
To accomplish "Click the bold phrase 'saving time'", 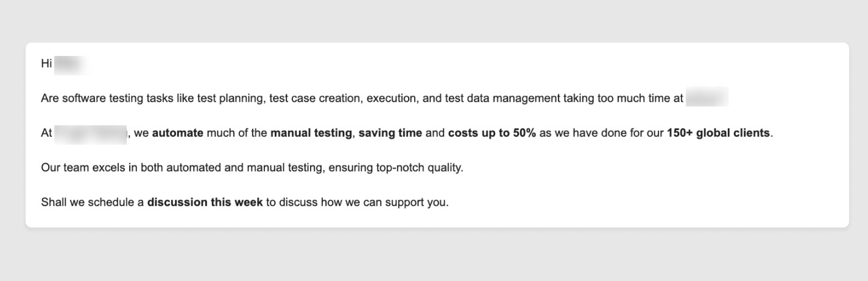I will [x=390, y=133].
